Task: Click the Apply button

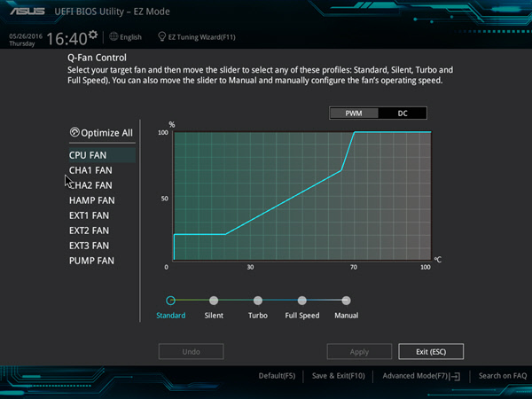Action: pos(359,351)
